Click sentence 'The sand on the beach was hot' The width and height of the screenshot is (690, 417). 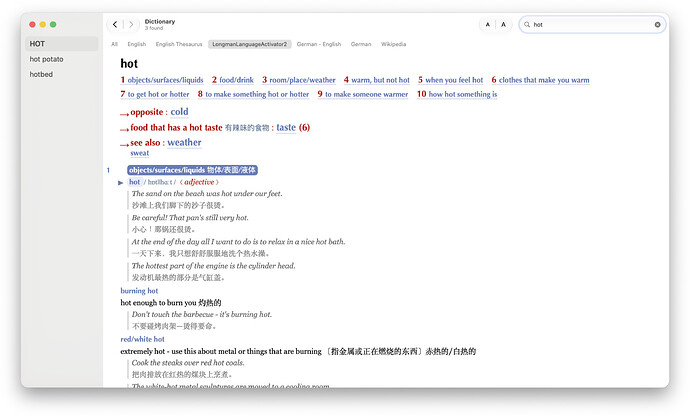pos(207,194)
